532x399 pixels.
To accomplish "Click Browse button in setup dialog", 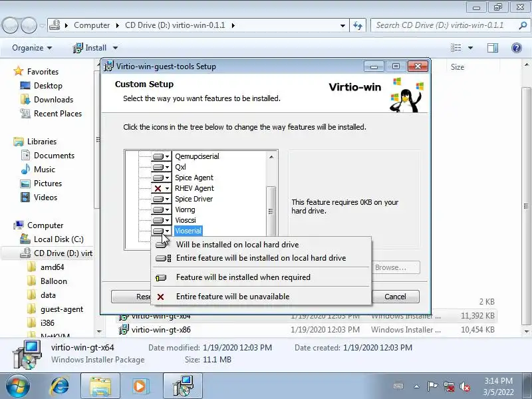I will pos(396,267).
